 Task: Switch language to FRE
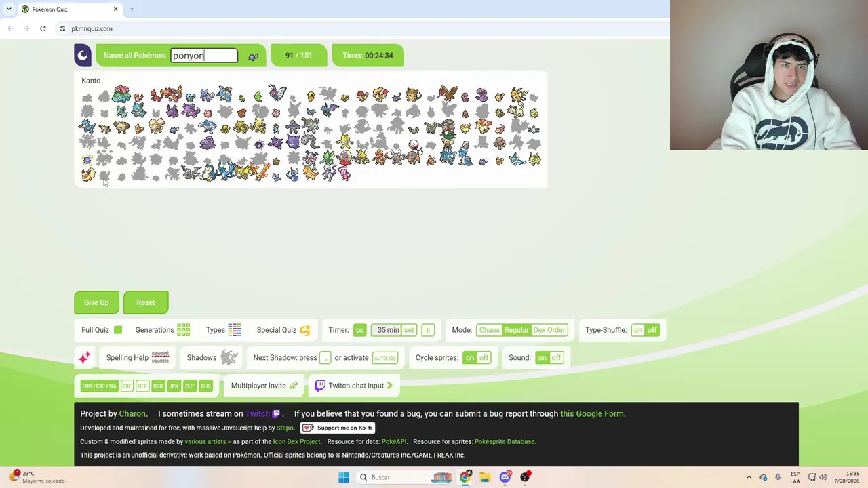[x=127, y=386]
